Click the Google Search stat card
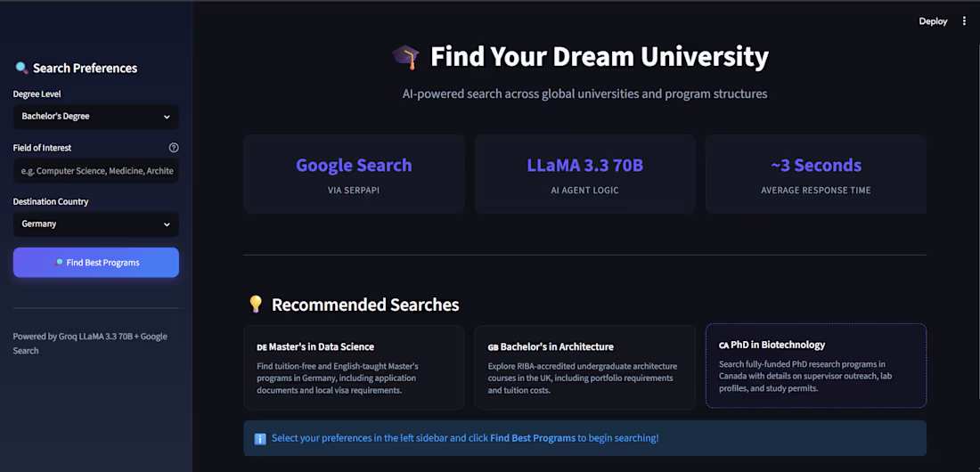Image resolution: width=980 pixels, height=472 pixels. click(354, 175)
